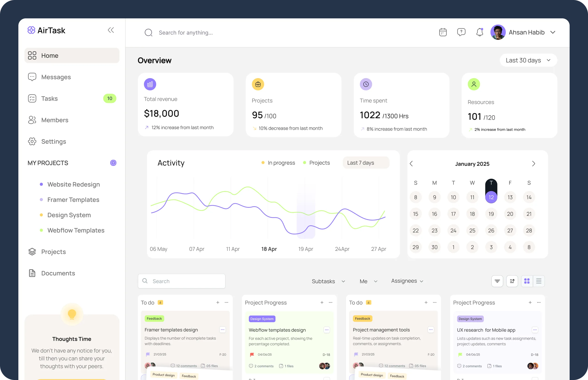Select Website Redesign under My Projects
The image size is (588, 380).
[73, 184]
